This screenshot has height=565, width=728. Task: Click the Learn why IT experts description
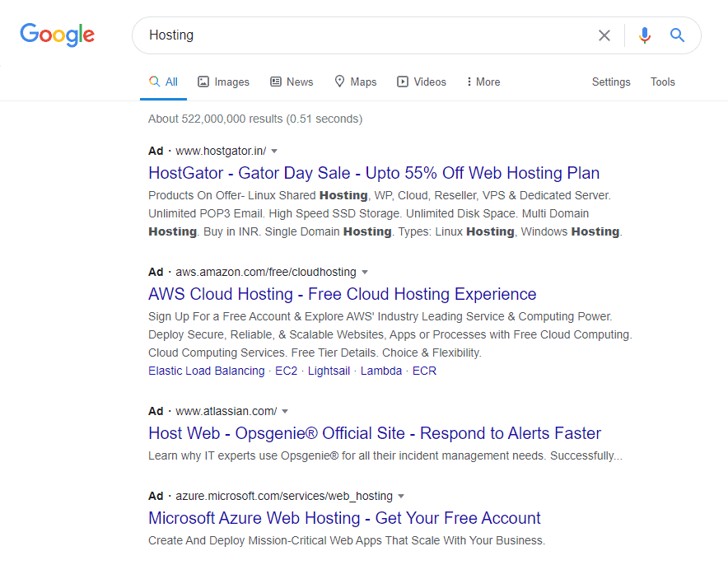tap(385, 456)
